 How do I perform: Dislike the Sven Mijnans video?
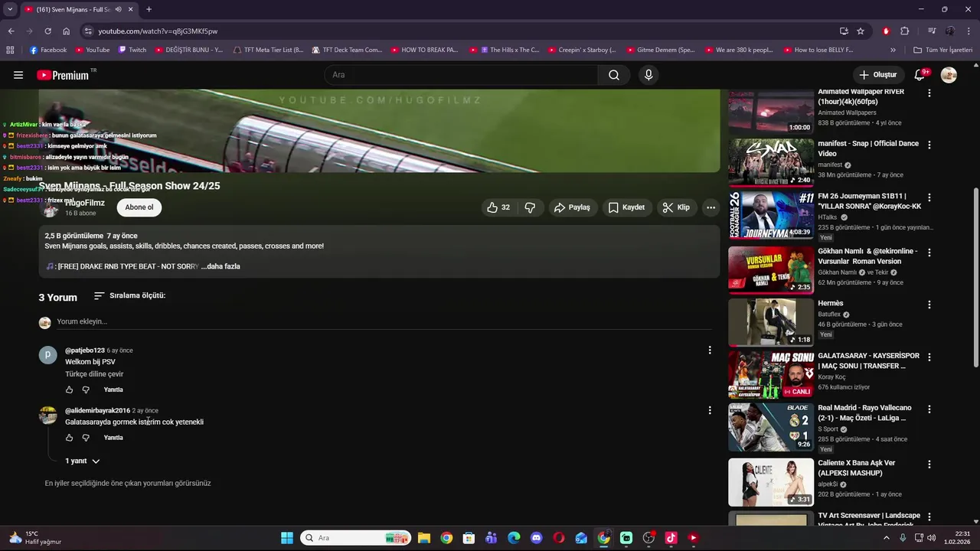pyautogui.click(x=530, y=207)
